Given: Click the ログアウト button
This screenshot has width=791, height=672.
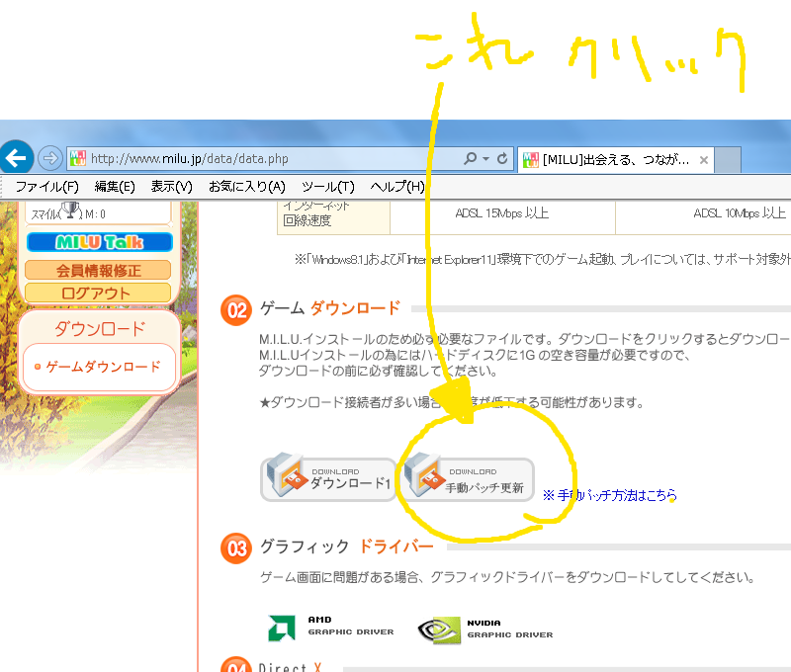Looking at the screenshot, I should [x=98, y=293].
